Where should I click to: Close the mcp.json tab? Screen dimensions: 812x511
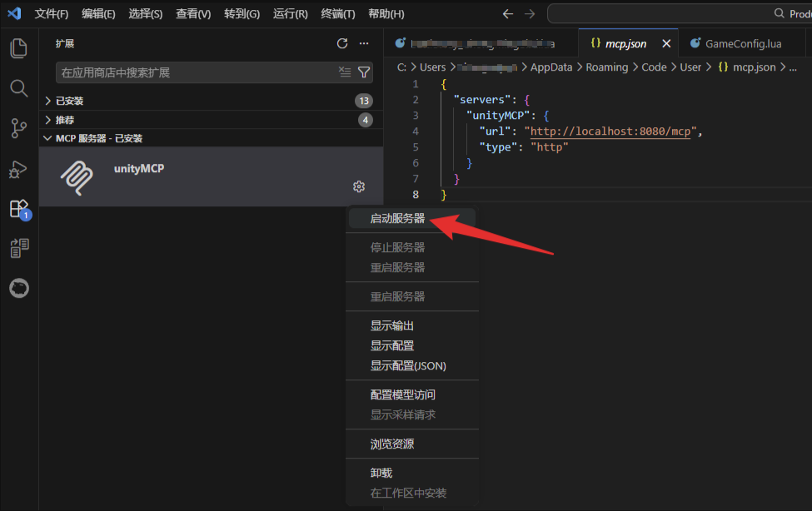pyautogui.click(x=666, y=43)
